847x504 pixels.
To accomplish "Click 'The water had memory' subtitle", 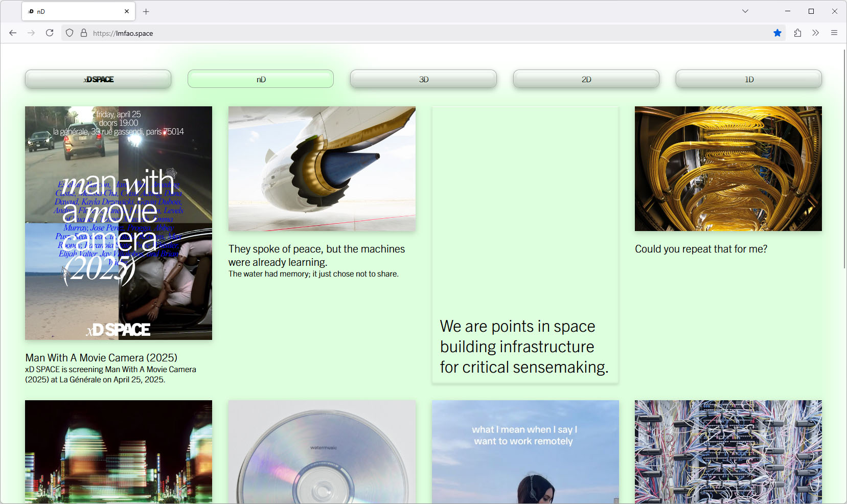I will click(313, 274).
